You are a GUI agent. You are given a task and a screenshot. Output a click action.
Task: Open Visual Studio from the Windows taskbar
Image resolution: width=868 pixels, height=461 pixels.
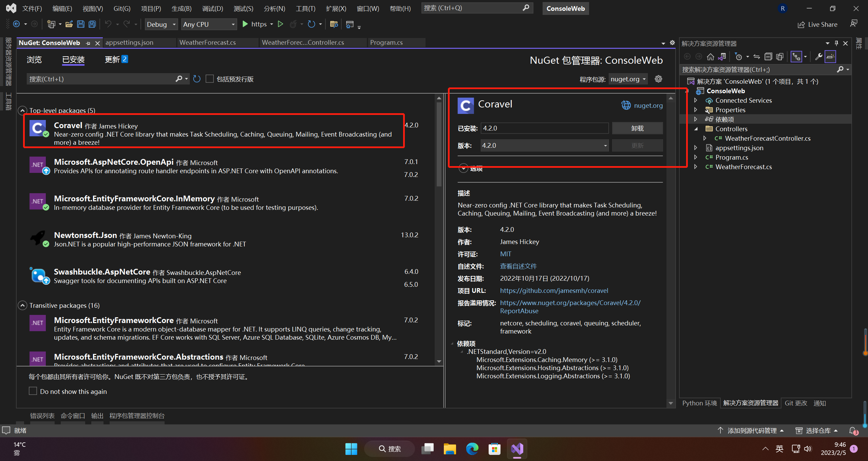pos(517,449)
